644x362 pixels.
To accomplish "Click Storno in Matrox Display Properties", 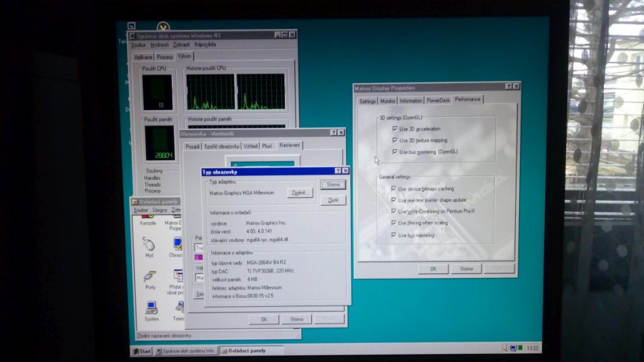I will [466, 269].
